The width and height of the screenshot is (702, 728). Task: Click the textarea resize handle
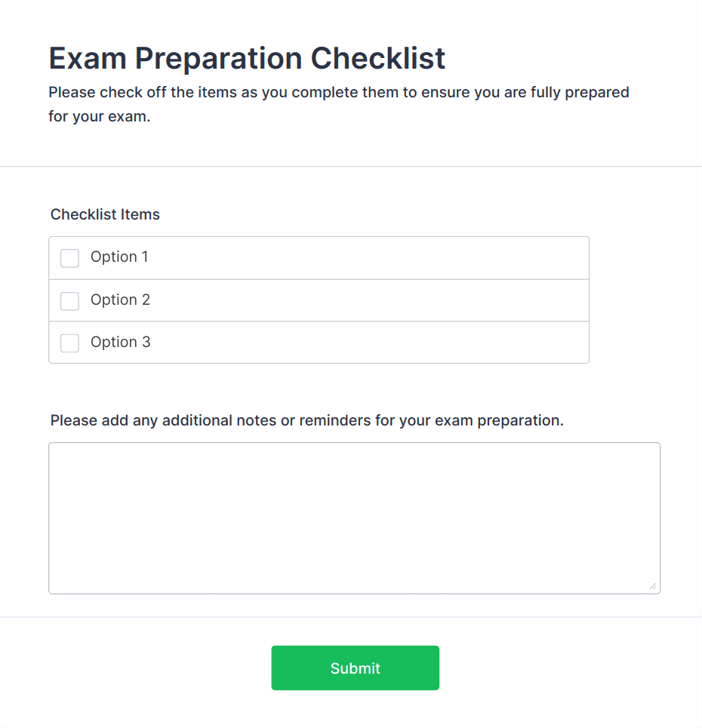point(654,585)
